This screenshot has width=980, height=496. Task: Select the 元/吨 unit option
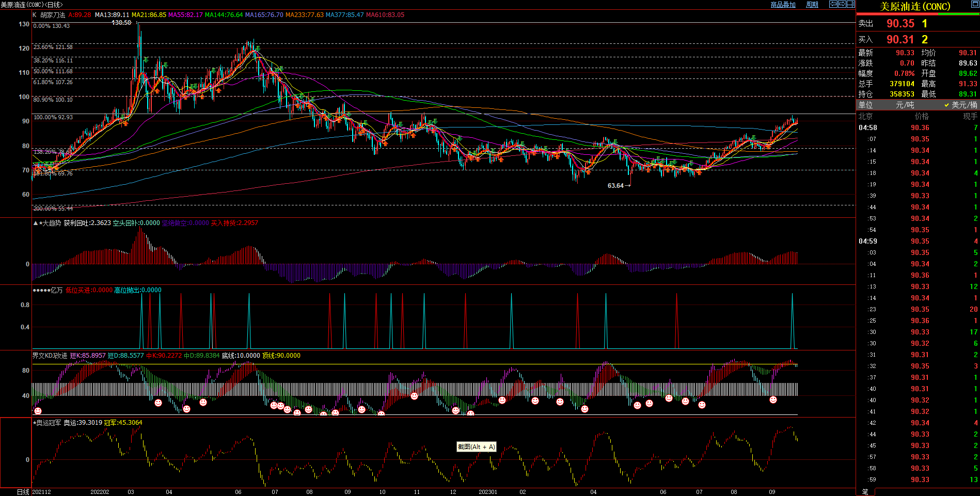click(x=905, y=105)
